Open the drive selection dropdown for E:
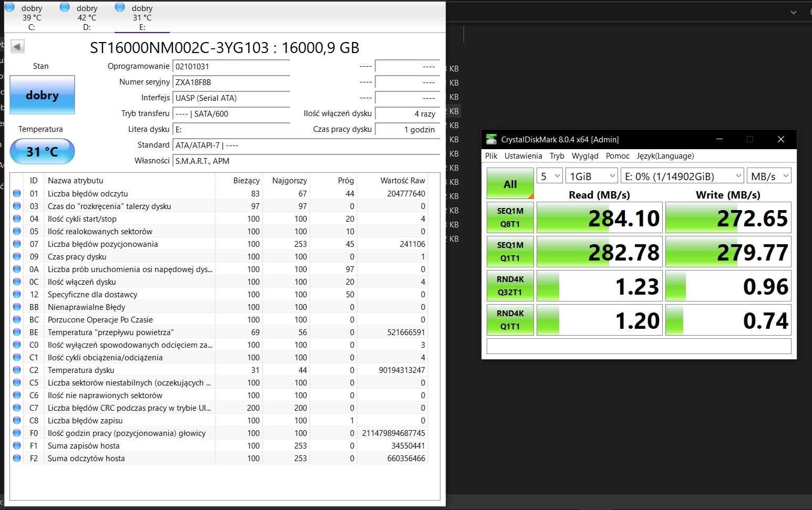Screen dimensions: 812x510 [682, 176]
